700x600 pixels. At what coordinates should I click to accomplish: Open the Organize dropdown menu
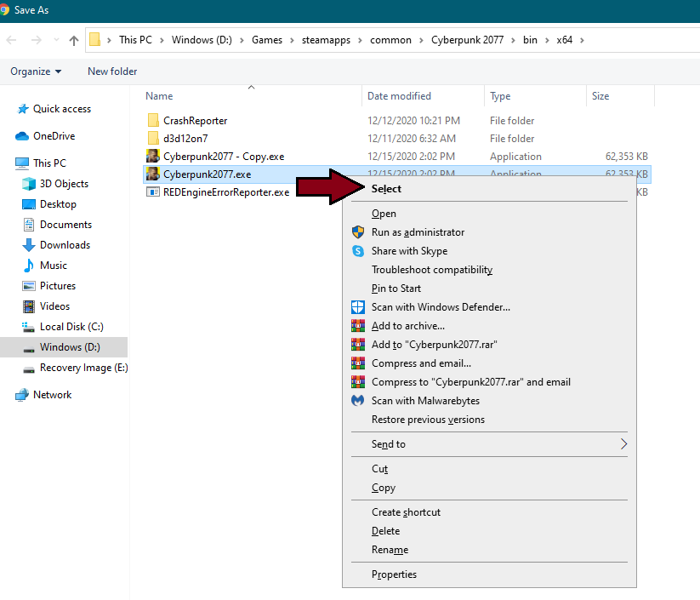tap(36, 71)
